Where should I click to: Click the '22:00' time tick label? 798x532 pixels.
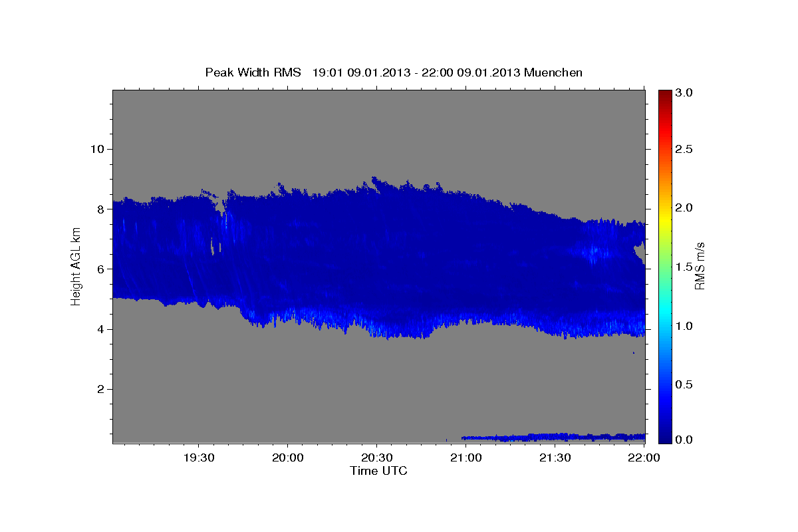[644, 458]
